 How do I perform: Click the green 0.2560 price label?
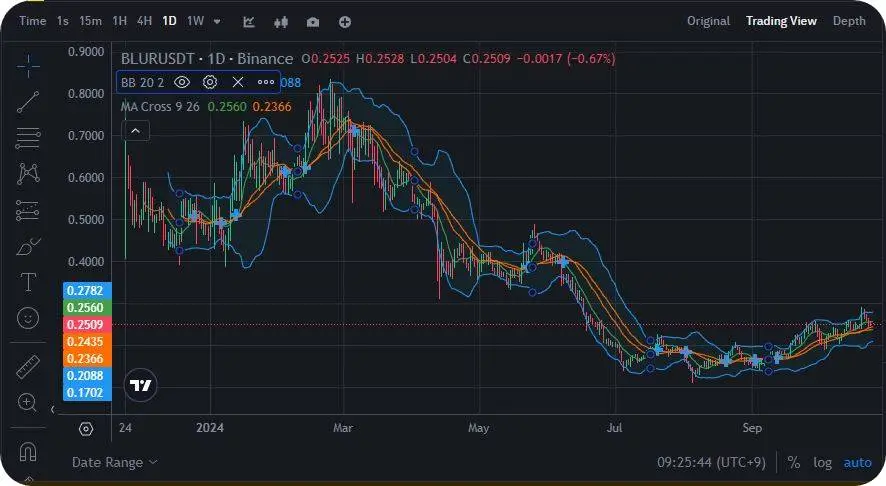point(87,307)
